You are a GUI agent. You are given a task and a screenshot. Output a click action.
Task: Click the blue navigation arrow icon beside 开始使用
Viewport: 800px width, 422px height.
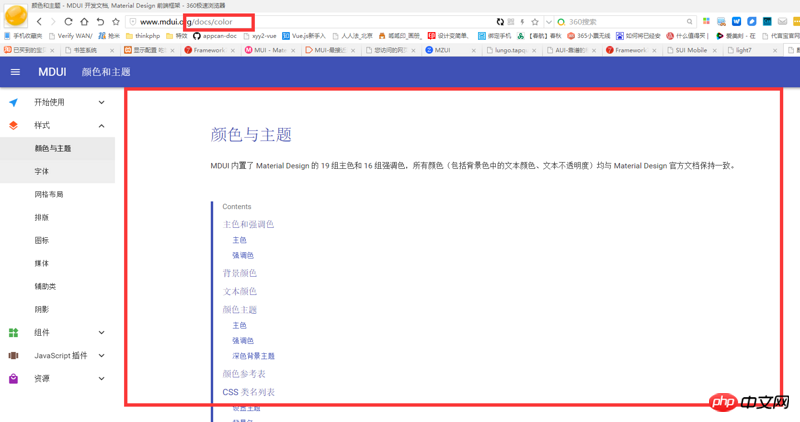click(x=14, y=103)
